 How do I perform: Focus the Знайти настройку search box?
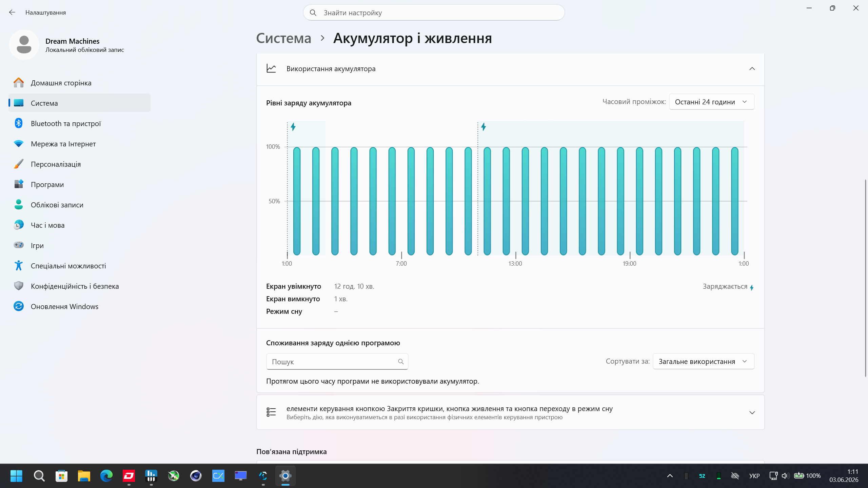pyautogui.click(x=434, y=13)
